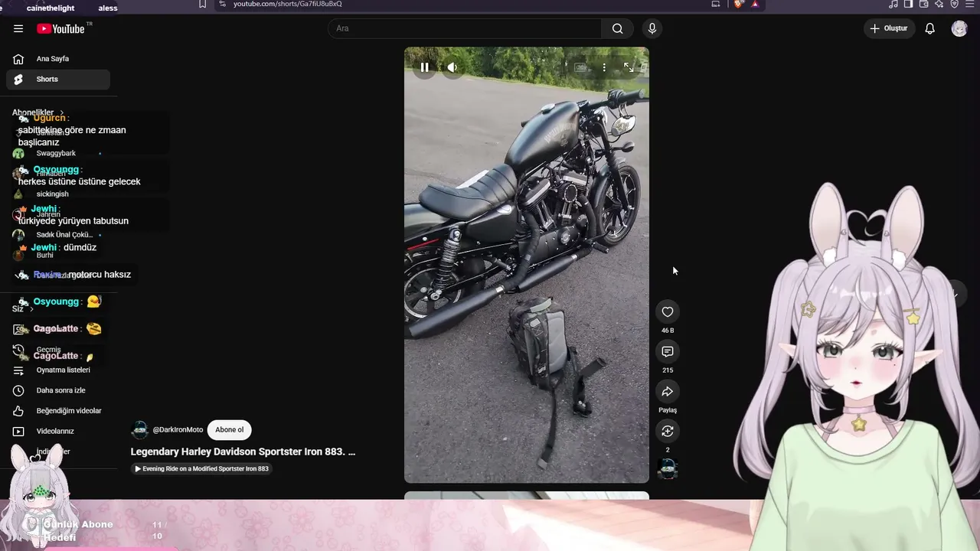Click the next Short preview below the player
This screenshot has height=551, width=980.
[527, 495]
